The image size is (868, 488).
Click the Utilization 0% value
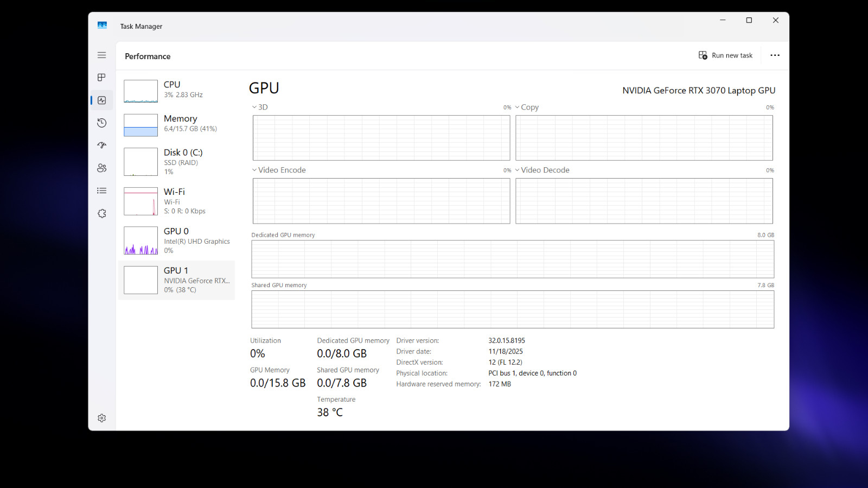point(258,354)
